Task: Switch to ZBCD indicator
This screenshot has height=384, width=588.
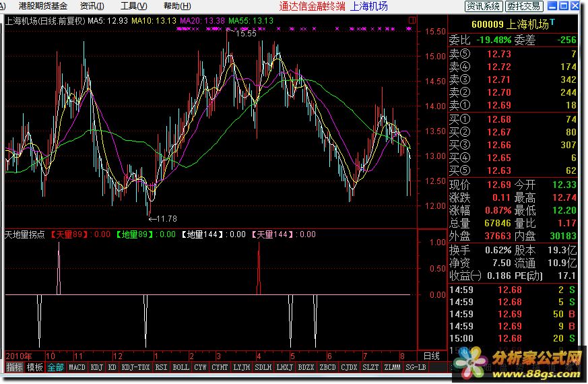Action: (x=327, y=367)
